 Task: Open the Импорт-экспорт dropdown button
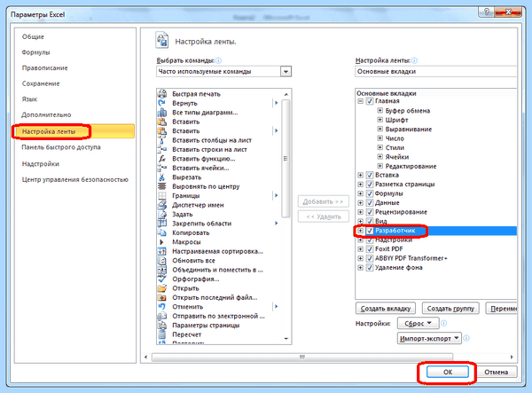(429, 338)
